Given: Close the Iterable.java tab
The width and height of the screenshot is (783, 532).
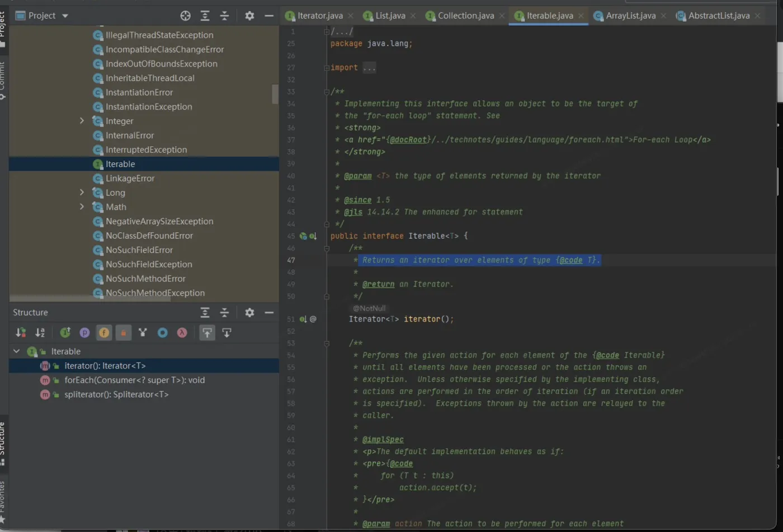Looking at the screenshot, I should point(581,16).
